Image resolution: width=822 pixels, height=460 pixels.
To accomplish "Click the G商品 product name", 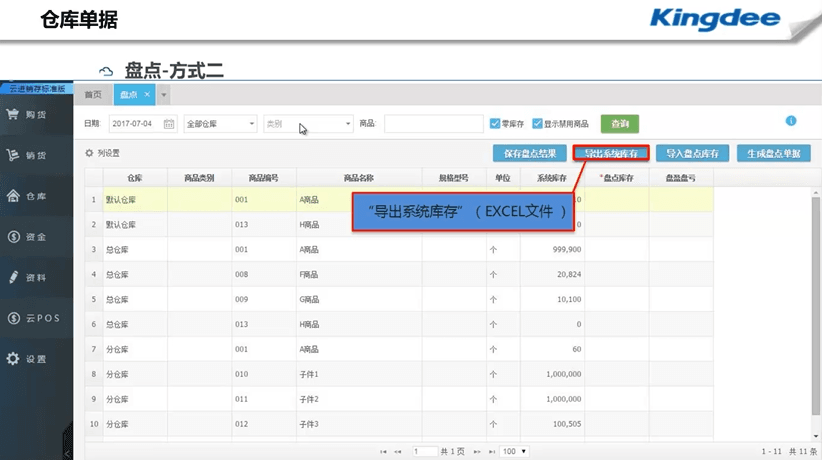I will [x=309, y=299].
